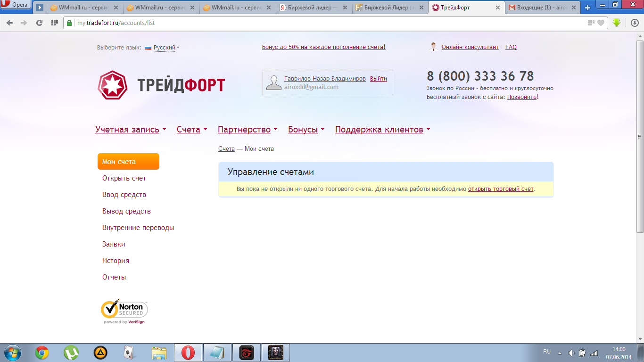Click the green download arrow extension icon

(617, 22)
